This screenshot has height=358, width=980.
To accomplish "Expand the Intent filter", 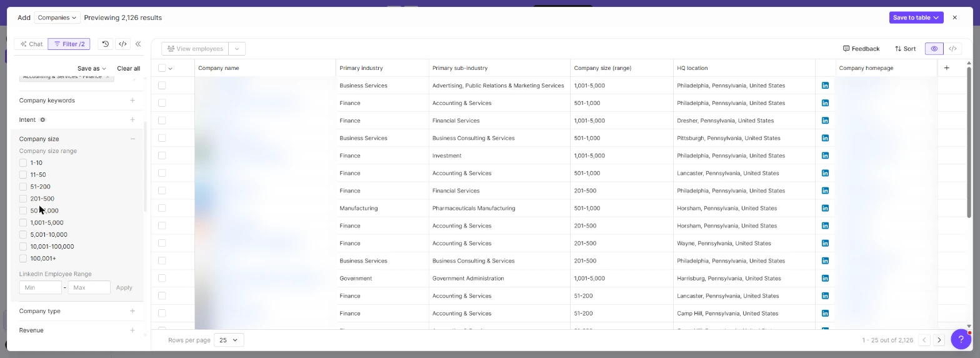I will point(132,119).
